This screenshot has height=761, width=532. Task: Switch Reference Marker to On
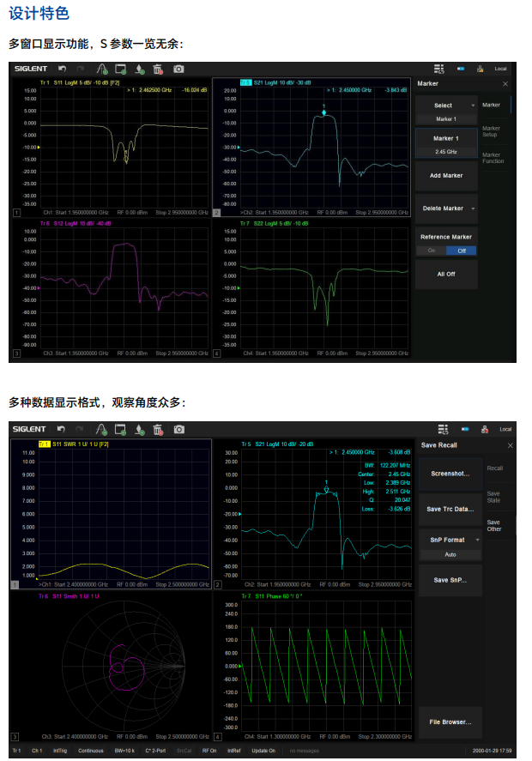(x=431, y=251)
